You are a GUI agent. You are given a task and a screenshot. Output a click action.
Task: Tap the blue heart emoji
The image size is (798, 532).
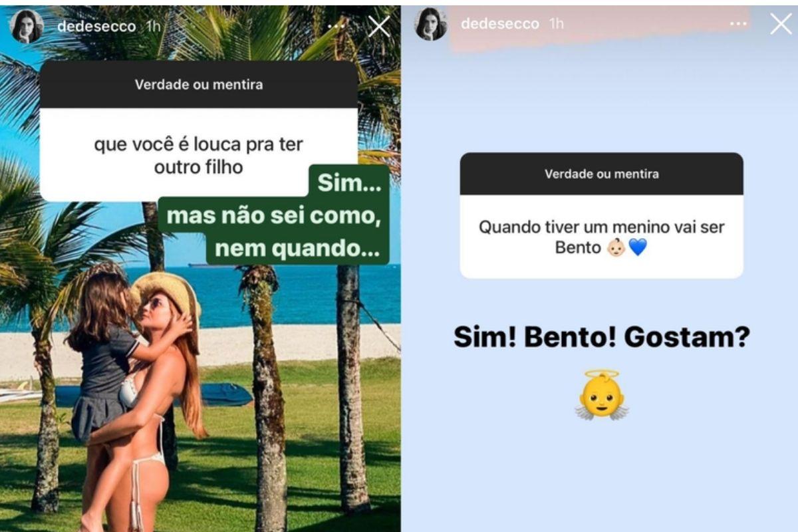(x=637, y=248)
